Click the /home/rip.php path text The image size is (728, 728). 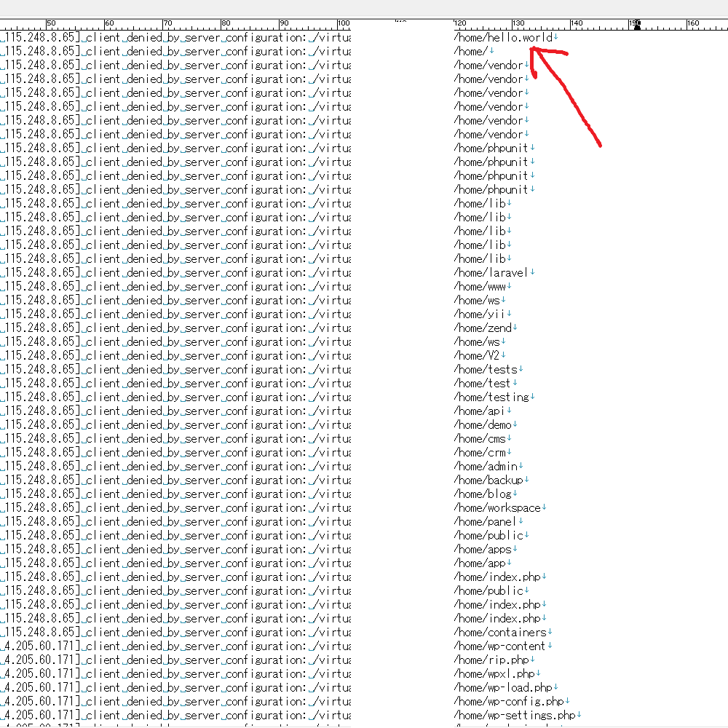[x=491, y=660]
